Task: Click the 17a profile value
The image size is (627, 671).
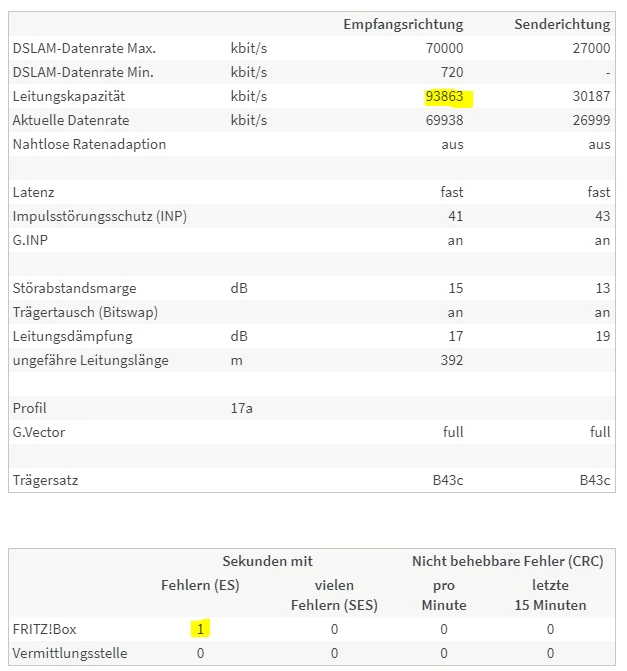Action: coord(241,408)
